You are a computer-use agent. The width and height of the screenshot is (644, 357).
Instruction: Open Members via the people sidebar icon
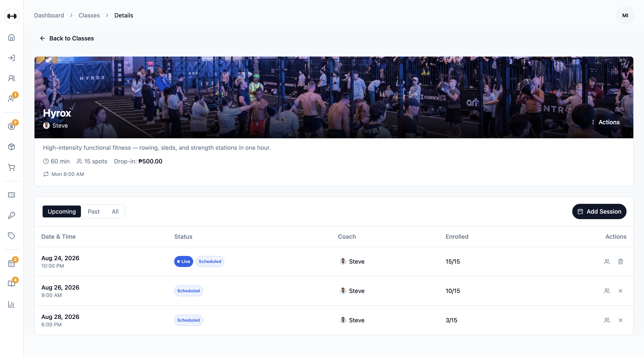[11, 79]
